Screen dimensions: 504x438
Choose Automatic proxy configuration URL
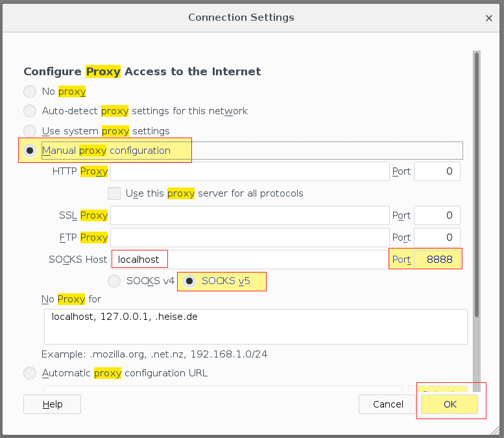(x=30, y=373)
